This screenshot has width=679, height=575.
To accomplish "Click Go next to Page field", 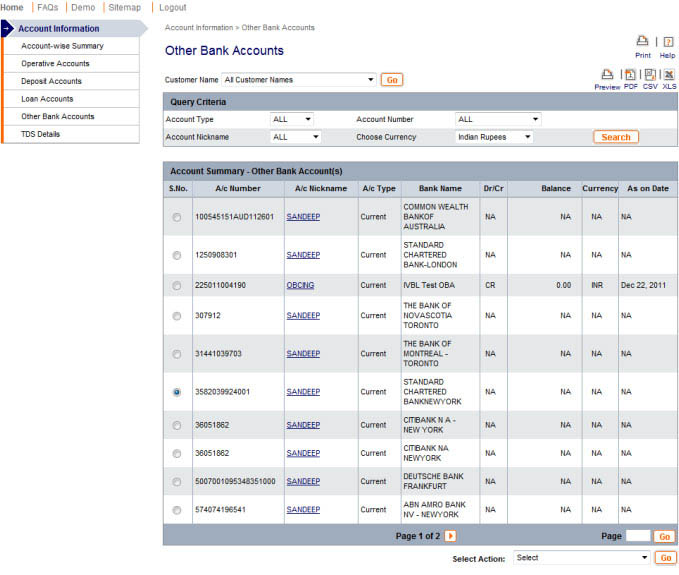I will click(x=664, y=536).
